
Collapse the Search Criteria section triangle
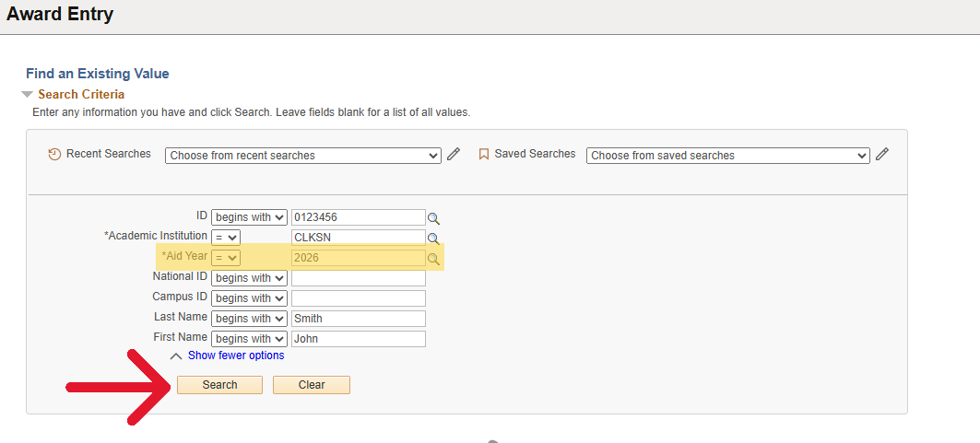pyautogui.click(x=27, y=95)
